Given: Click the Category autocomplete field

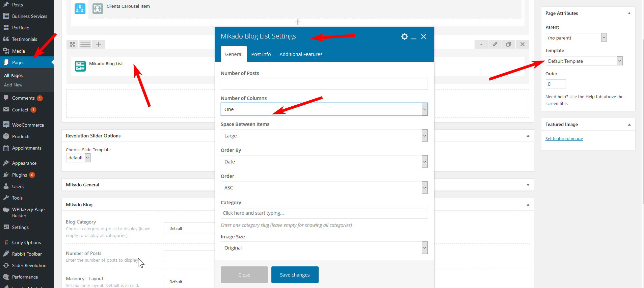Looking at the screenshot, I should click(324, 213).
